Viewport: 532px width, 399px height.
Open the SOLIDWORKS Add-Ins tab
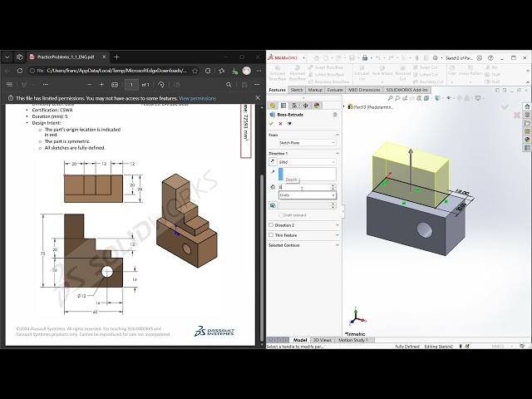[406, 90]
